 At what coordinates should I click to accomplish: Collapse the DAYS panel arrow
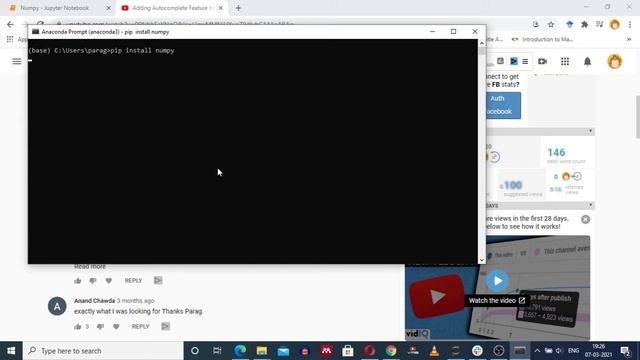(591, 205)
